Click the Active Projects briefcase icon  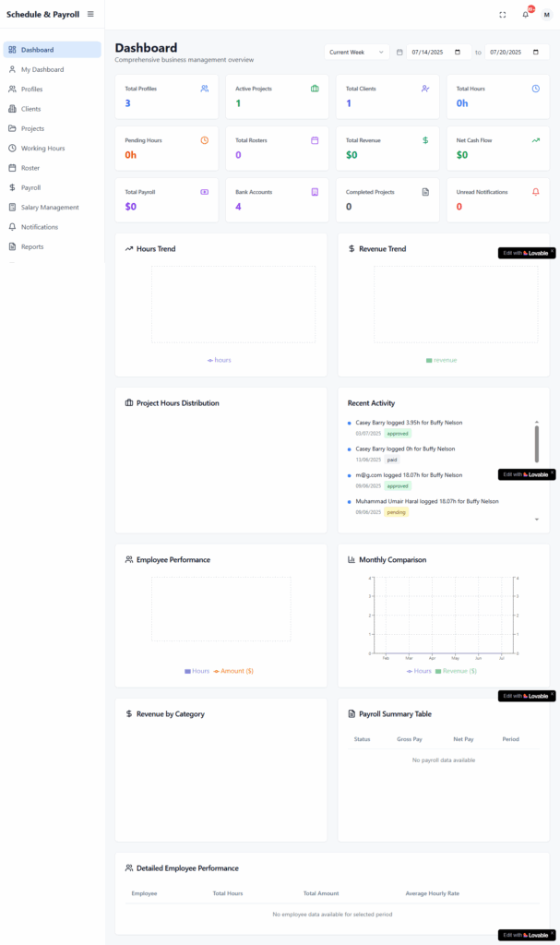click(x=315, y=89)
